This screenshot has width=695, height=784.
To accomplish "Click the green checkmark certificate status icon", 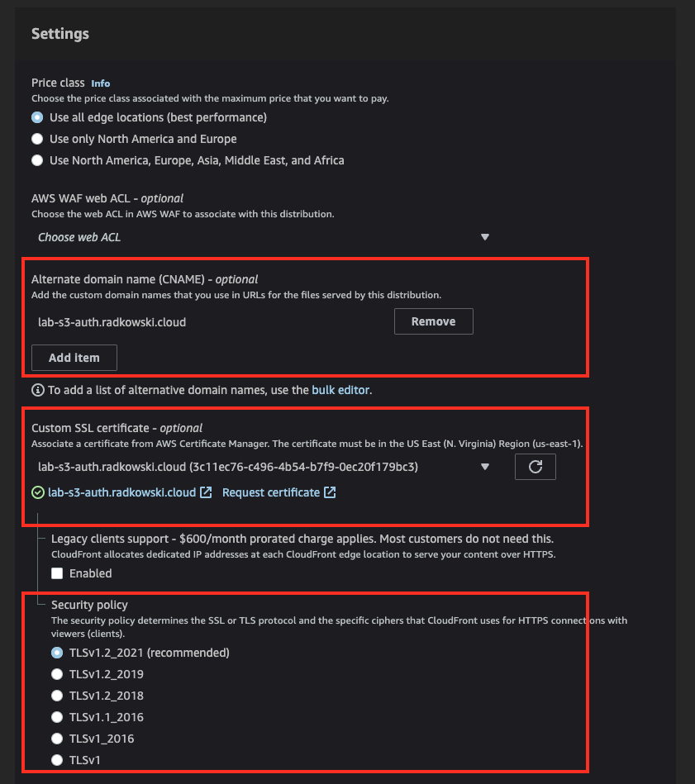I will 38,492.
